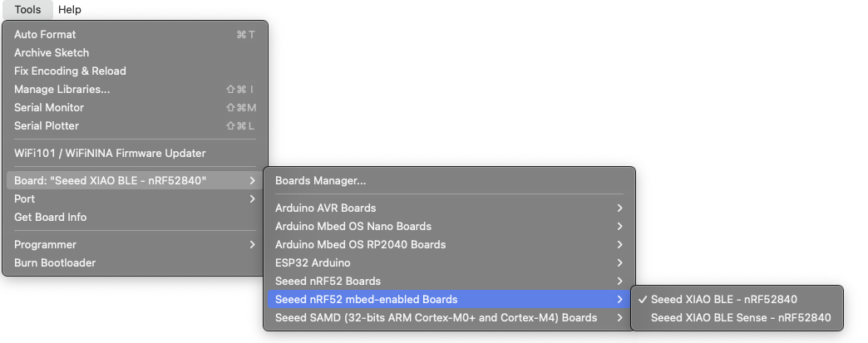Select Seeed XIAO BLE Sense - nRF52840 board
The height and width of the screenshot is (343, 868).
click(737, 317)
